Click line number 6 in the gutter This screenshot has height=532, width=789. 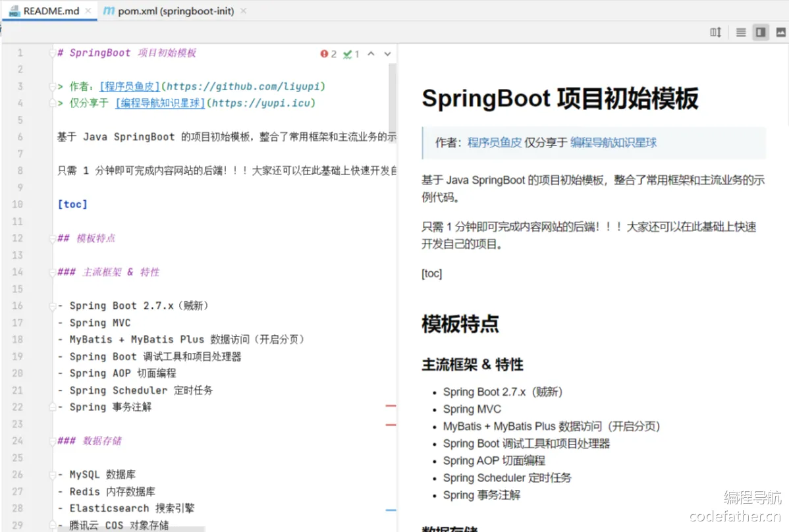point(20,137)
